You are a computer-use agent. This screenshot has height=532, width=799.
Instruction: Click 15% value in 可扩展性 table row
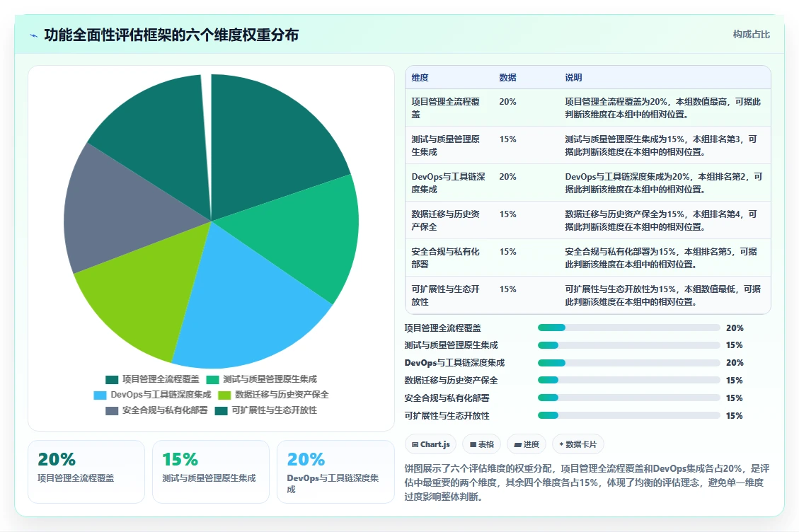click(507, 289)
